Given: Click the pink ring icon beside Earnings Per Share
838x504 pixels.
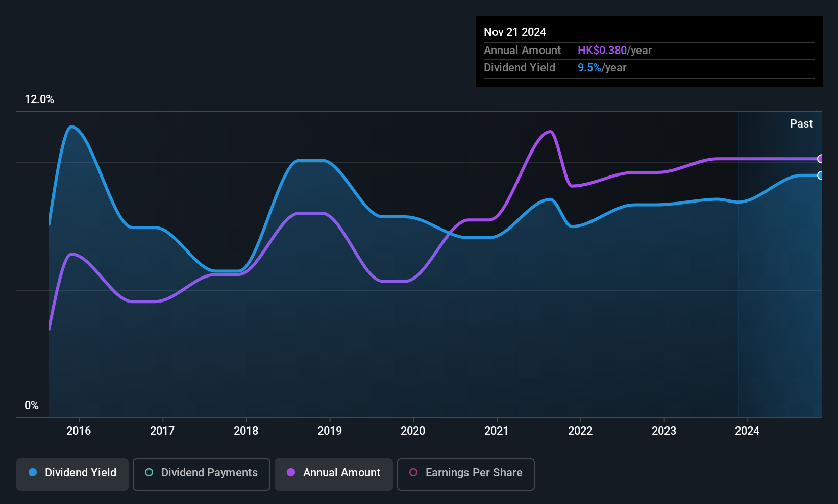Looking at the screenshot, I should [x=413, y=472].
